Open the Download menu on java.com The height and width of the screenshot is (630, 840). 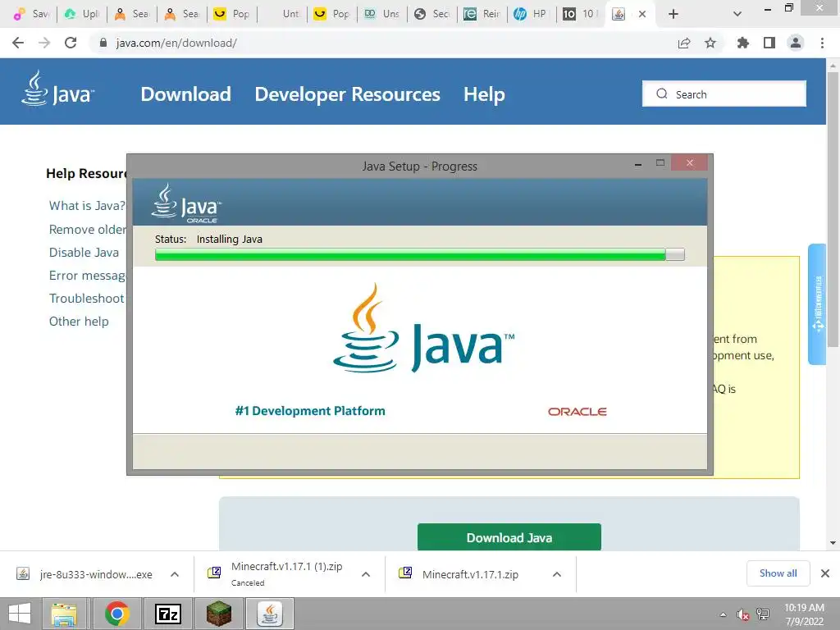(x=186, y=94)
